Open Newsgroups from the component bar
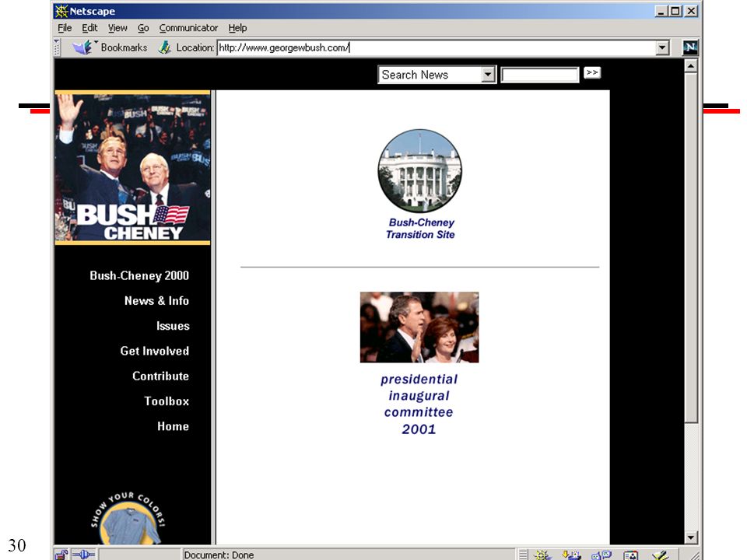Screen dimensions: 747x560 pos(601,555)
